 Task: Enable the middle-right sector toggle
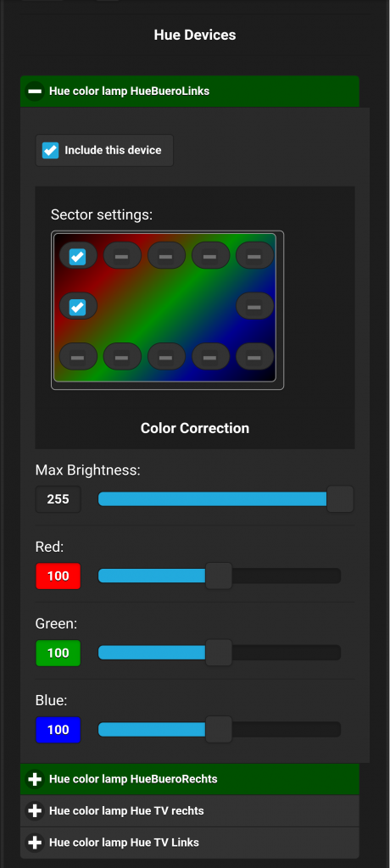254,306
